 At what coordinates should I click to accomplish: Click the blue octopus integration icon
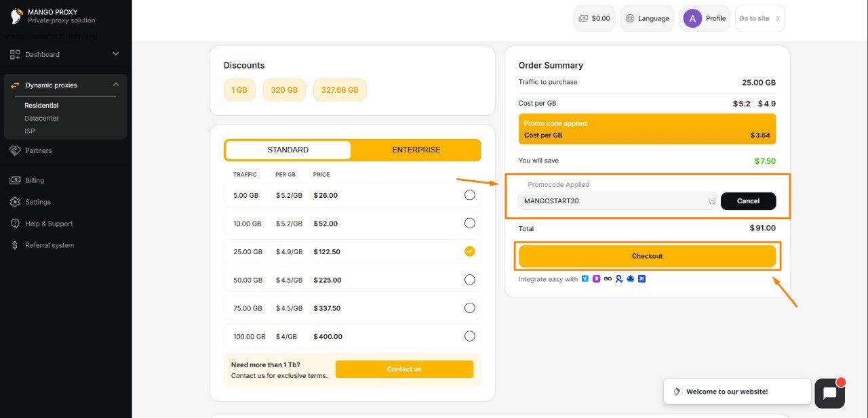(x=631, y=278)
